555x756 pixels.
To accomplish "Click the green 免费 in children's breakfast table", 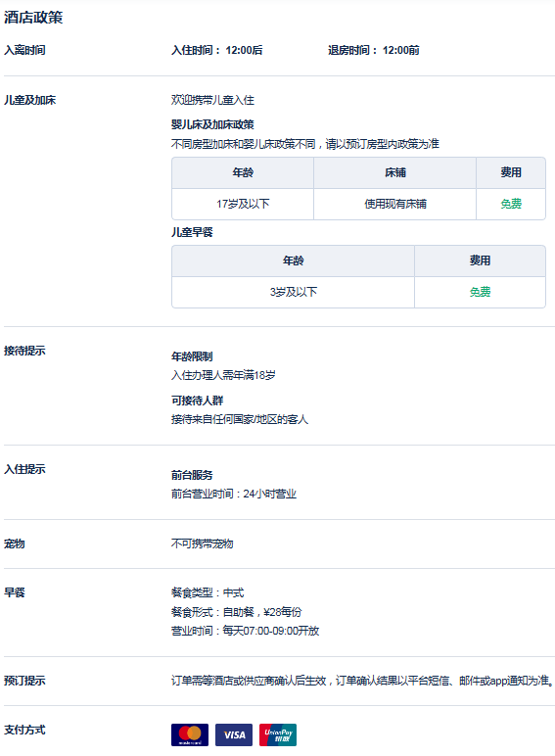I will [480, 292].
